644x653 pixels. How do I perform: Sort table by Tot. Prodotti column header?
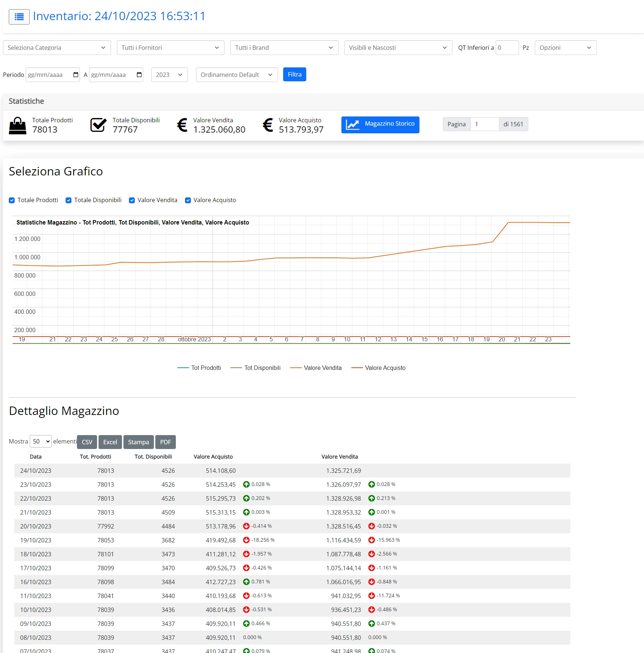click(95, 457)
